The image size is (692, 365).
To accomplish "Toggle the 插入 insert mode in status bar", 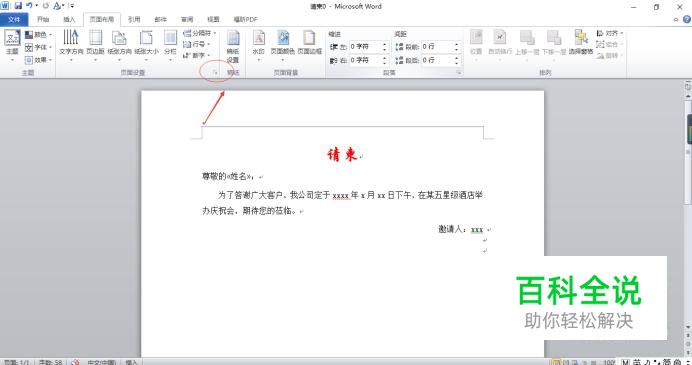I will coord(132,362).
